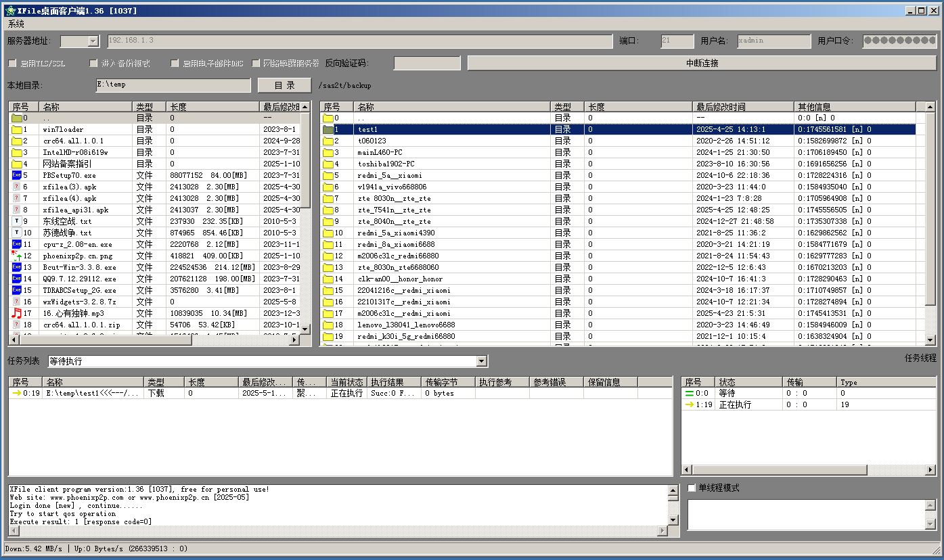Image resolution: width=944 pixels, height=560 pixels.
Task: Click the 目录 browse button
Action: (284, 85)
